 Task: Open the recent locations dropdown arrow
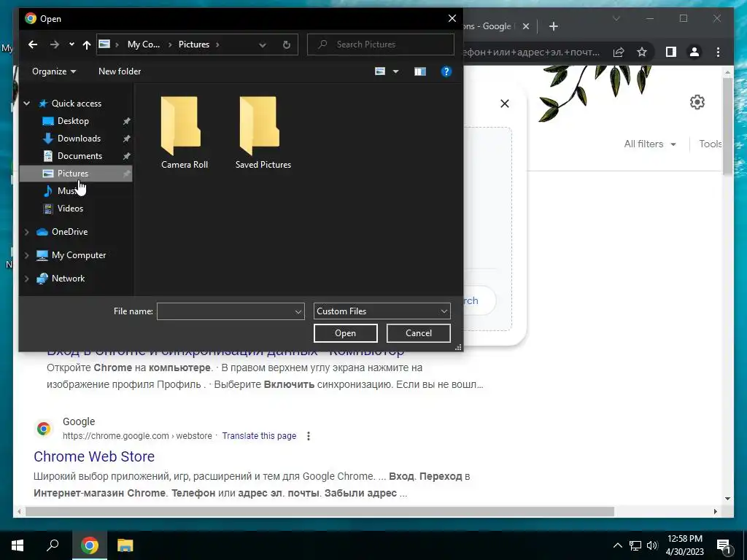click(x=71, y=44)
